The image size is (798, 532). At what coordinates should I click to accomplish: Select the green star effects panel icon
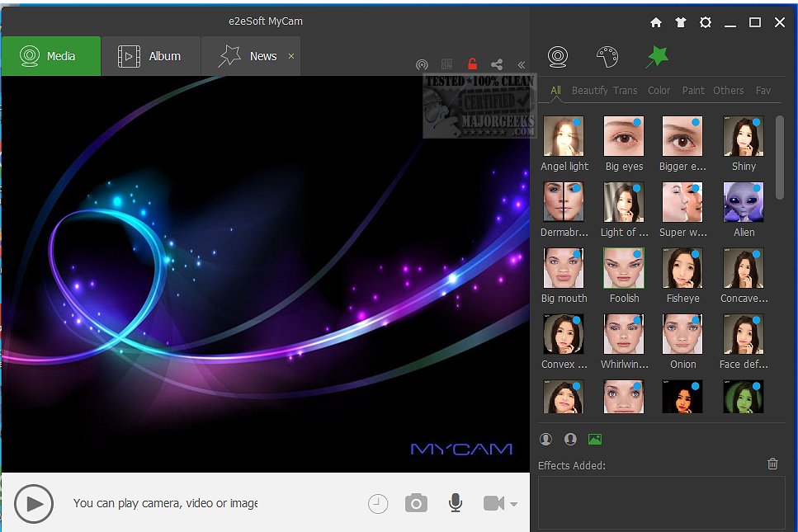(657, 56)
